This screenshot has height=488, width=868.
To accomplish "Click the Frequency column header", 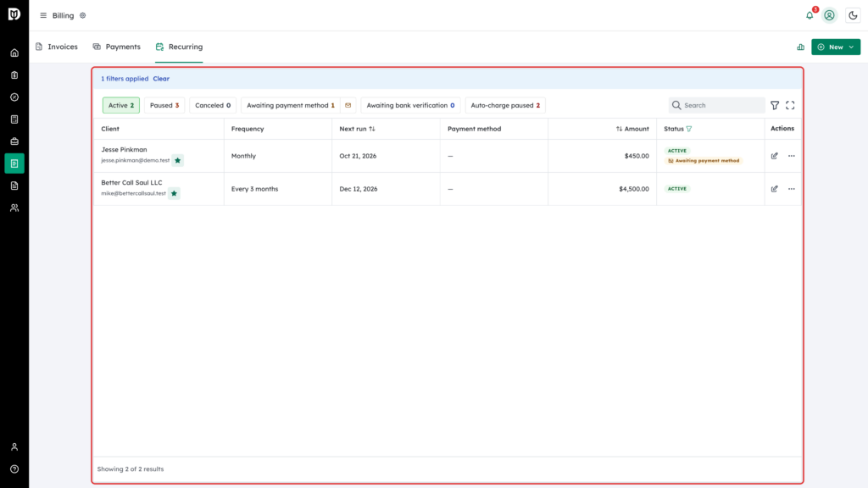I will pyautogui.click(x=248, y=129).
